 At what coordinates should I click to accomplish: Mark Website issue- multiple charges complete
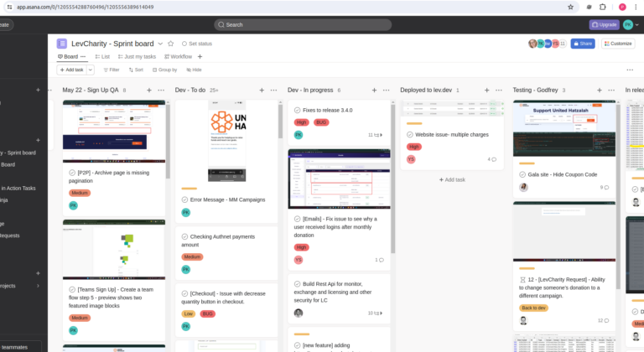tap(410, 134)
